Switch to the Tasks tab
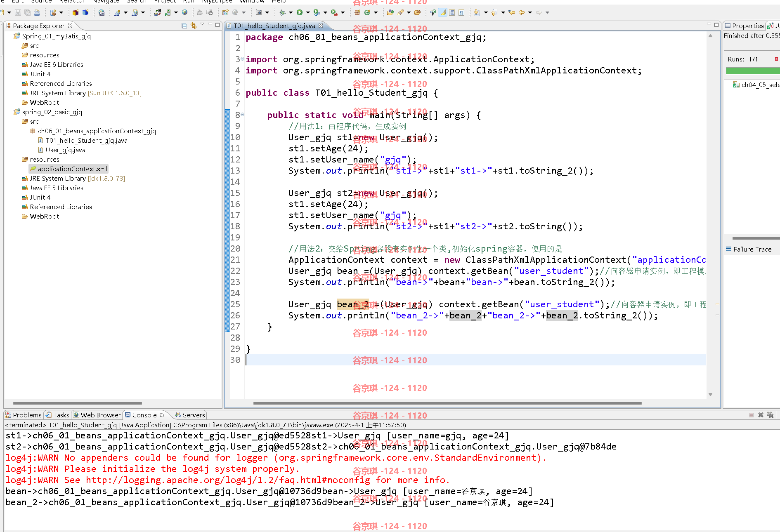 tap(57, 415)
